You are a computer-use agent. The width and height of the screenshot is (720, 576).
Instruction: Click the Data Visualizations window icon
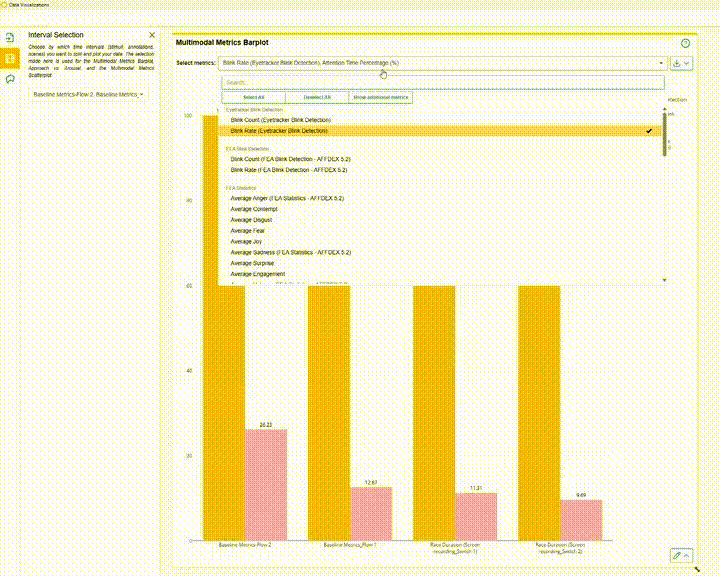click(x=4, y=4)
